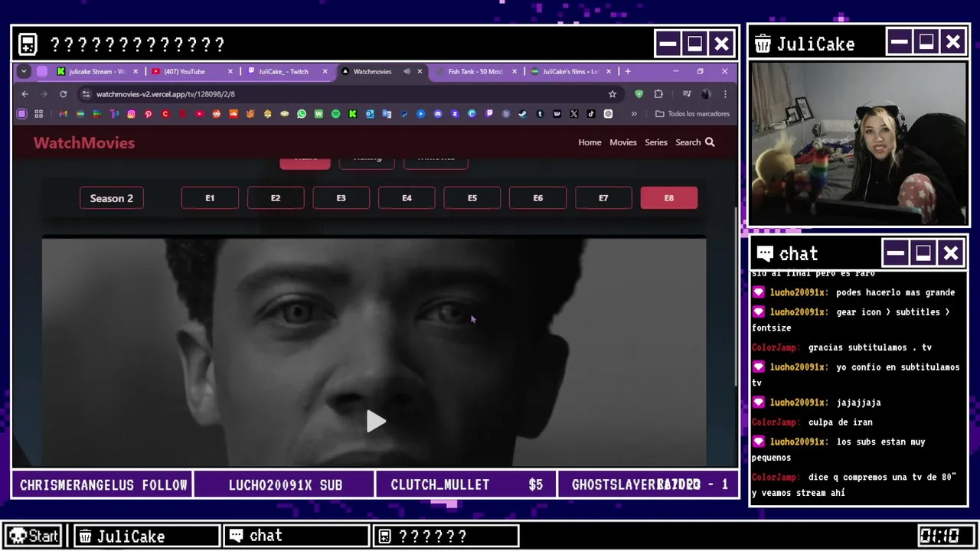Select the JuliCake taskbar item
Image resolution: width=980 pixels, height=551 pixels.
pyautogui.click(x=146, y=536)
